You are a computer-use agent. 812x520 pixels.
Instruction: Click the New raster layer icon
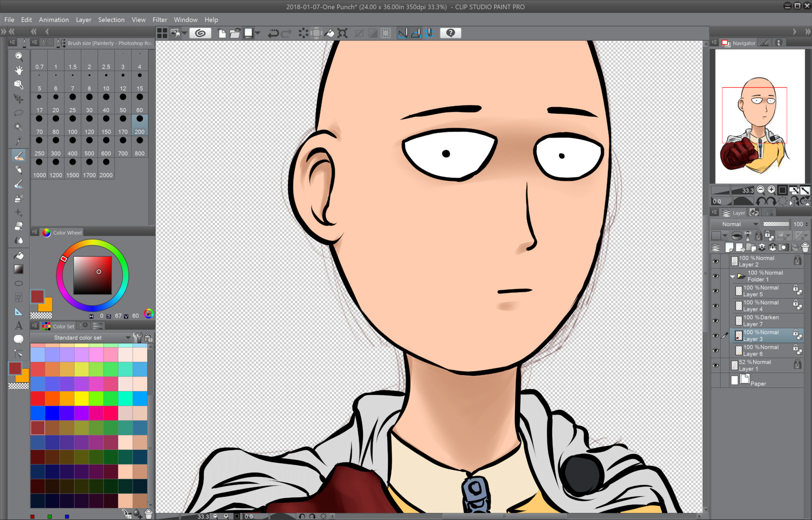(729, 247)
